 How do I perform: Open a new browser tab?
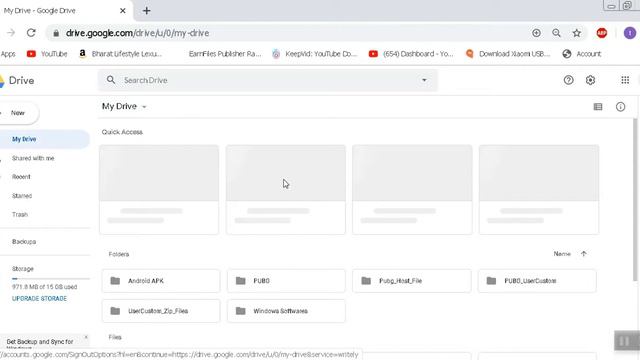(x=147, y=11)
